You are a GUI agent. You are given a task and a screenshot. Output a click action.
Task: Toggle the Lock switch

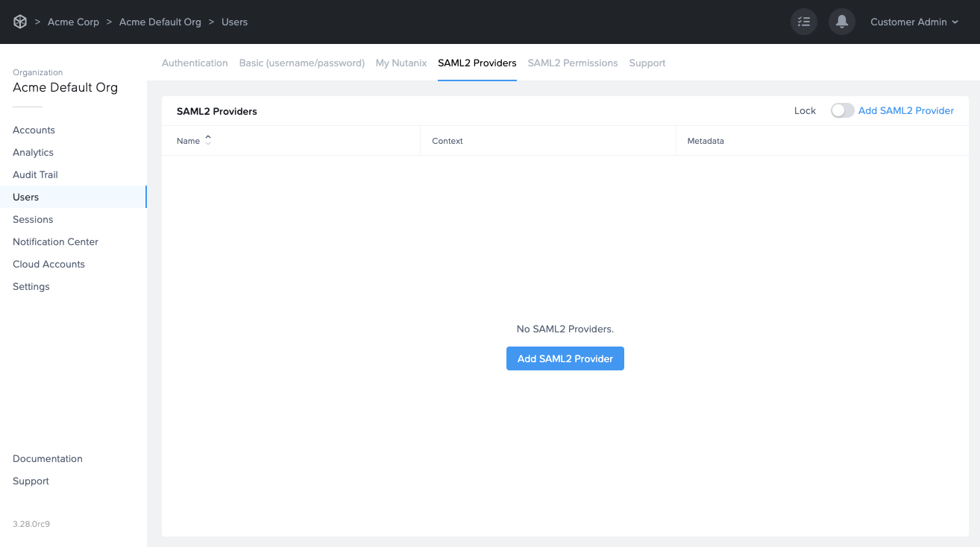point(842,110)
